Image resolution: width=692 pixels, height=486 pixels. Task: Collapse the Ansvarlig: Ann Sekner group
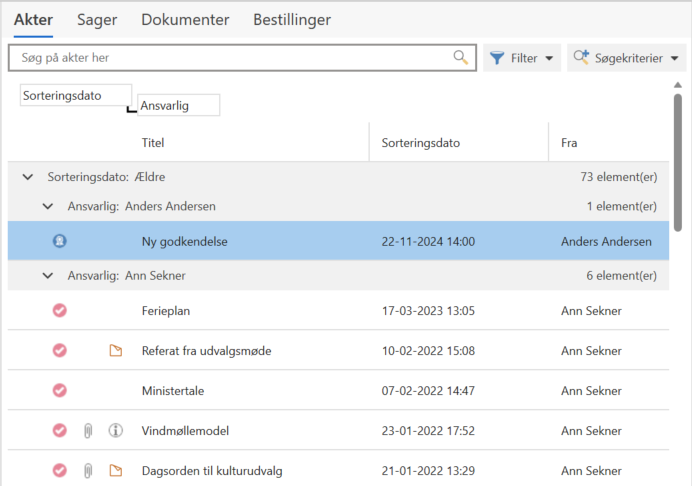click(x=47, y=276)
